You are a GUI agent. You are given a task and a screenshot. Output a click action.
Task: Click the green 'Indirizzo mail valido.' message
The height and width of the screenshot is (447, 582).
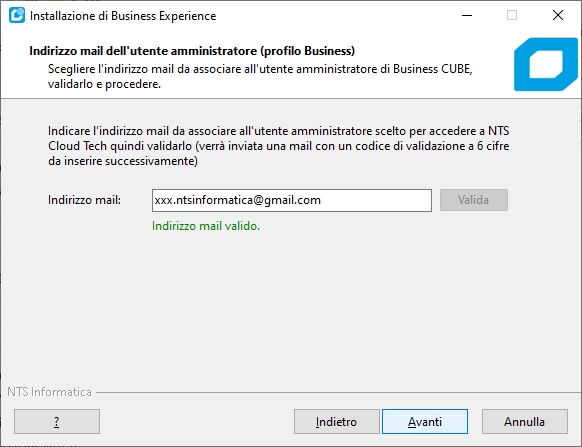pos(206,226)
